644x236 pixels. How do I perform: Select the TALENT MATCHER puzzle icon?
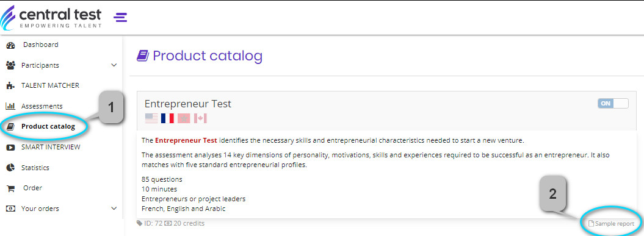point(10,86)
